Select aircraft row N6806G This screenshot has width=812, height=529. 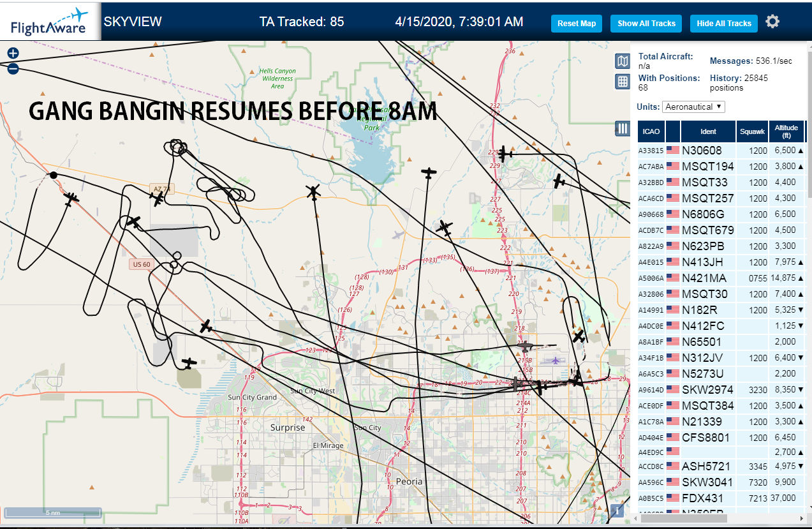(x=721, y=214)
